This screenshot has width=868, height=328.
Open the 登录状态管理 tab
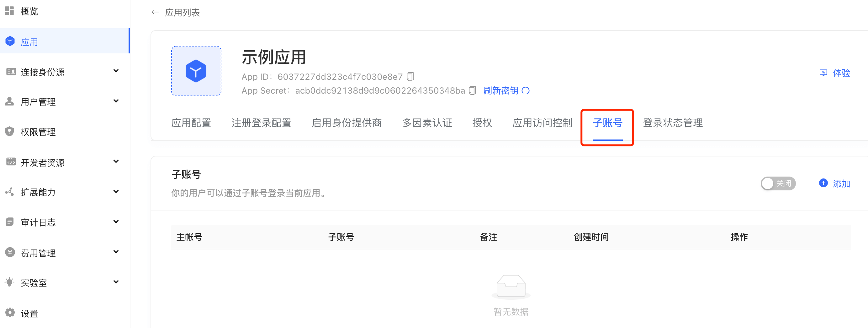(x=673, y=123)
